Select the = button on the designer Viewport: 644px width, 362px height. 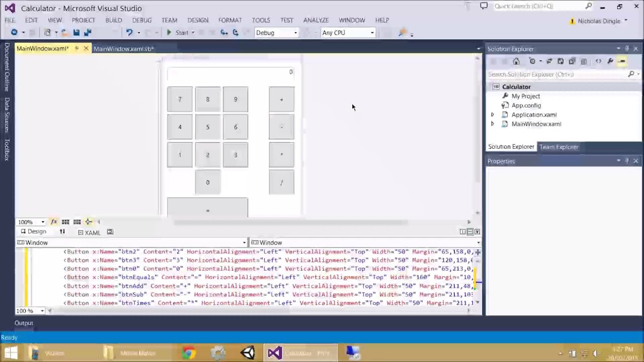click(x=207, y=208)
